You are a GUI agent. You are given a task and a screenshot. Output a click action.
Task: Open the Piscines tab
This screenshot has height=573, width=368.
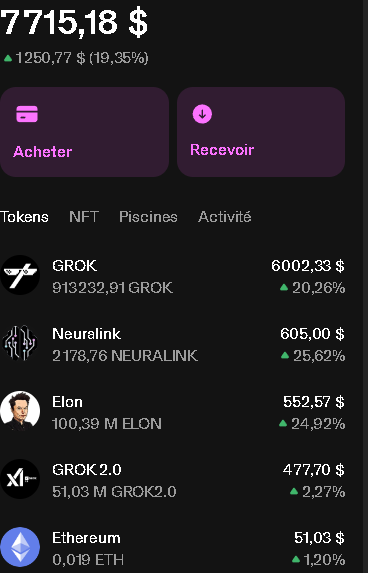[148, 217]
